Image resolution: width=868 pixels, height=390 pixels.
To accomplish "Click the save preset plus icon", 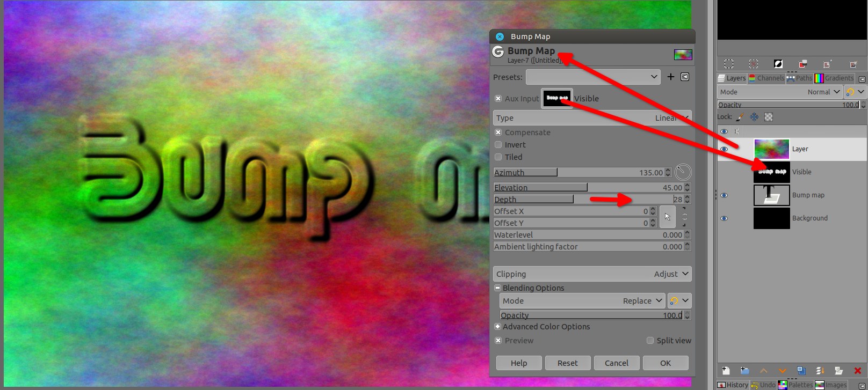I will click(x=671, y=77).
